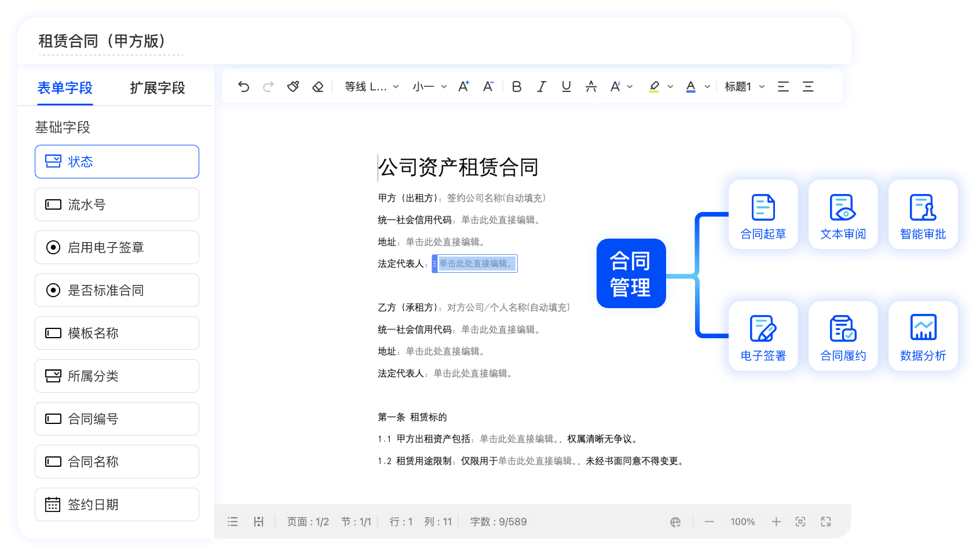Screen dimensions: 980x556
Task: Select the 是否标准合同 radio field
Action: pos(117,290)
